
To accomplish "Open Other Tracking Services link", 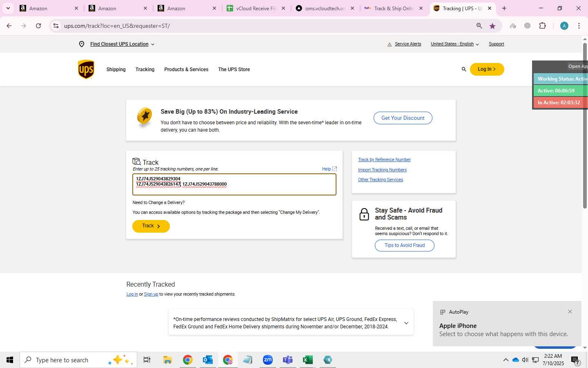I will (x=381, y=180).
